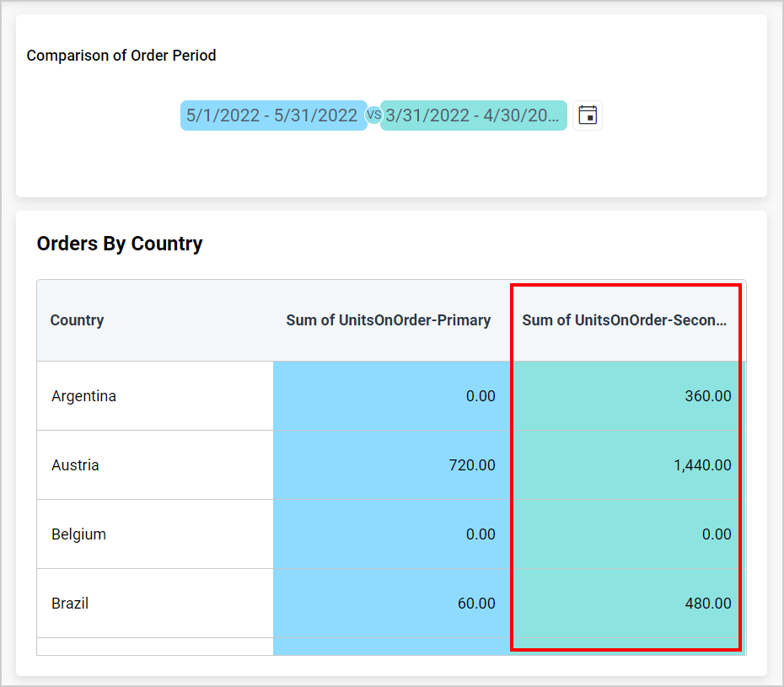Click Austria secondary value 1,440.00
This screenshot has width=784, height=687.
click(x=702, y=465)
